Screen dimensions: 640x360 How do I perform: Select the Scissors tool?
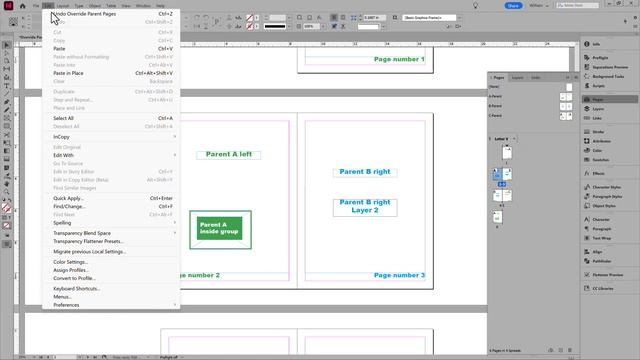7,135
